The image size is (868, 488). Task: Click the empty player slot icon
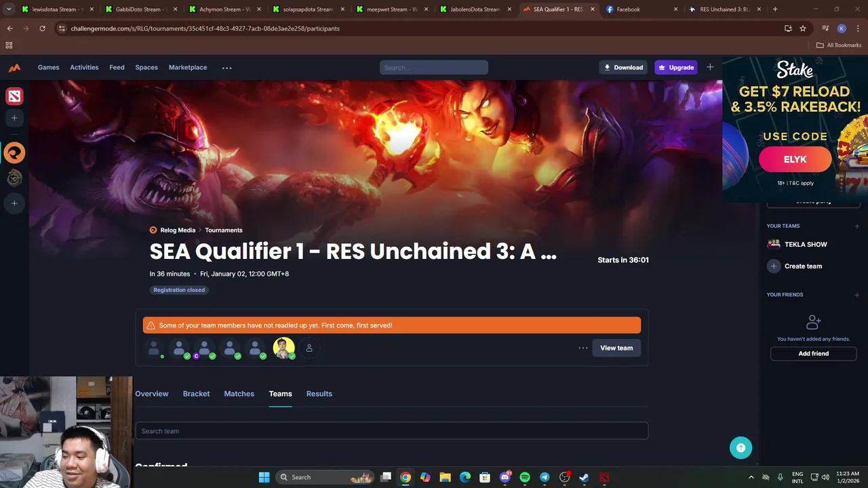click(x=309, y=348)
